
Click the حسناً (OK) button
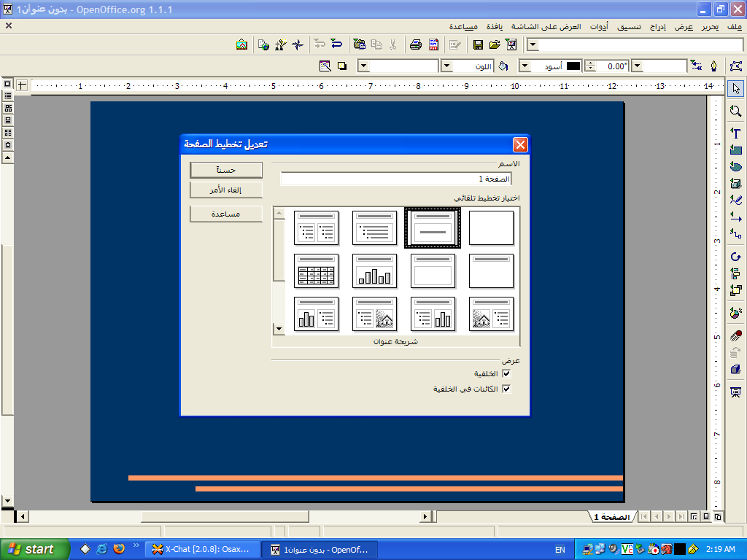tap(225, 170)
